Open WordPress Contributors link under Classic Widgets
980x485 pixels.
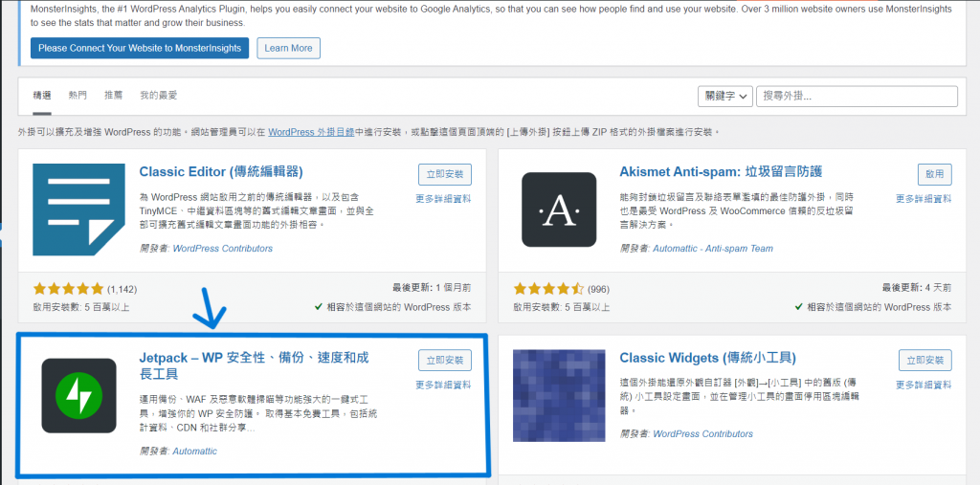(702, 433)
